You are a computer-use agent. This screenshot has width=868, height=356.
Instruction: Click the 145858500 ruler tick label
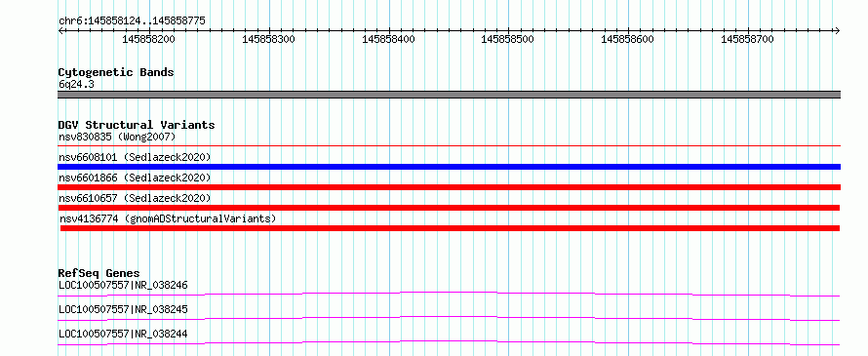(x=508, y=39)
